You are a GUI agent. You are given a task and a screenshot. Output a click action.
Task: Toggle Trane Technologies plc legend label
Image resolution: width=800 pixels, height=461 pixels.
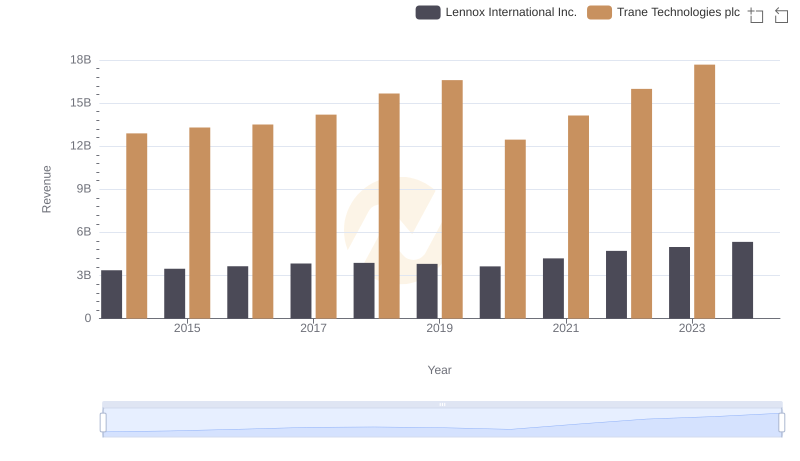click(677, 13)
